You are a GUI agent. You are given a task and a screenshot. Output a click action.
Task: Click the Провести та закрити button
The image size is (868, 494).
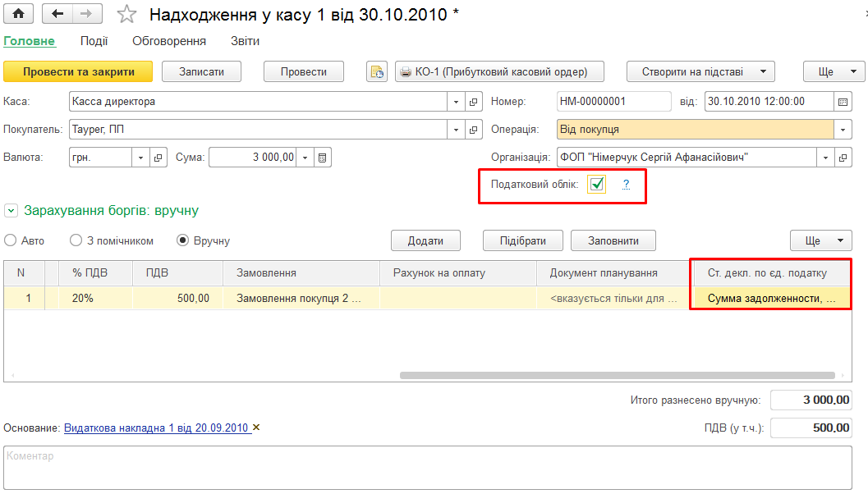click(x=78, y=72)
